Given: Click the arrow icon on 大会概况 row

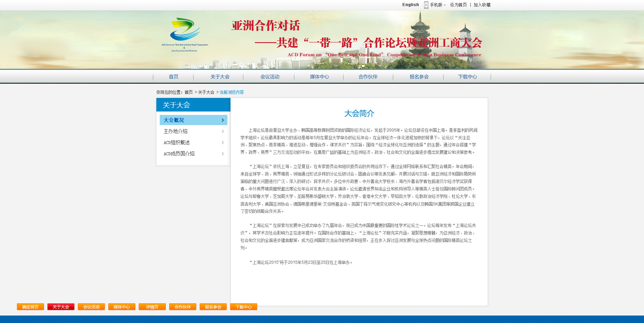Looking at the screenshot, I should click(223, 120).
